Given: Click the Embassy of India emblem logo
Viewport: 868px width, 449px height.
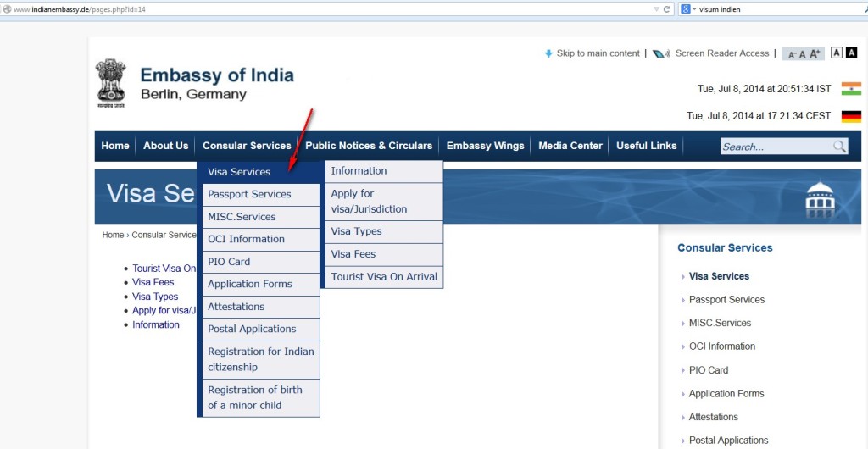Looking at the screenshot, I should click(x=111, y=83).
